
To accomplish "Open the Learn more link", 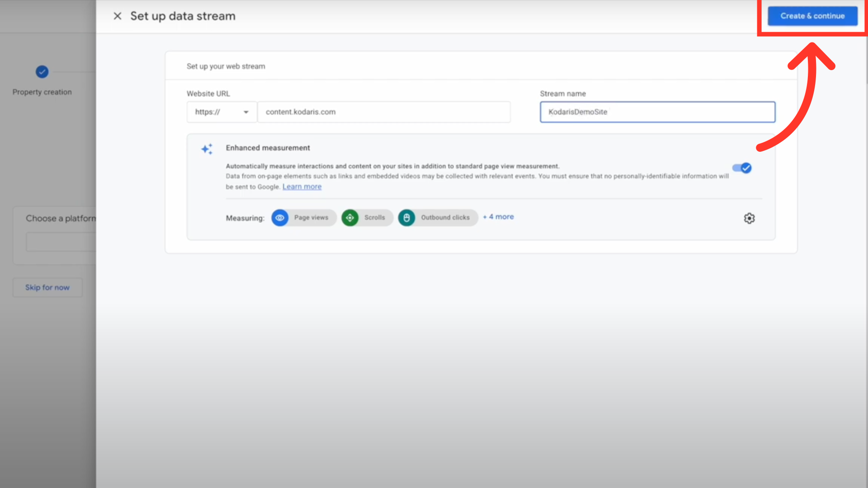I will coord(302,187).
